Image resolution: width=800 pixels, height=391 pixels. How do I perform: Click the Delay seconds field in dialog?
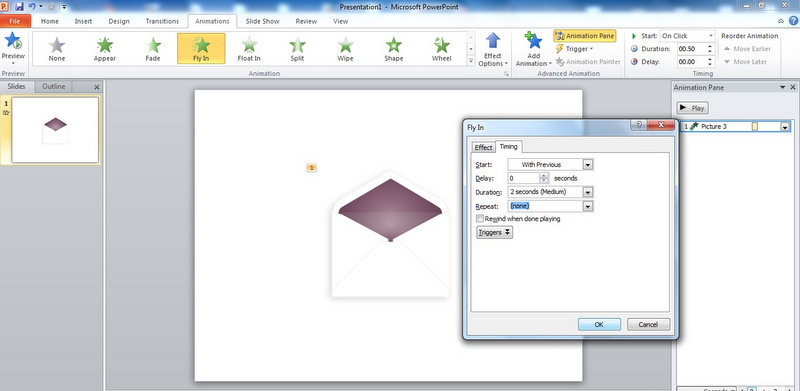(523, 178)
